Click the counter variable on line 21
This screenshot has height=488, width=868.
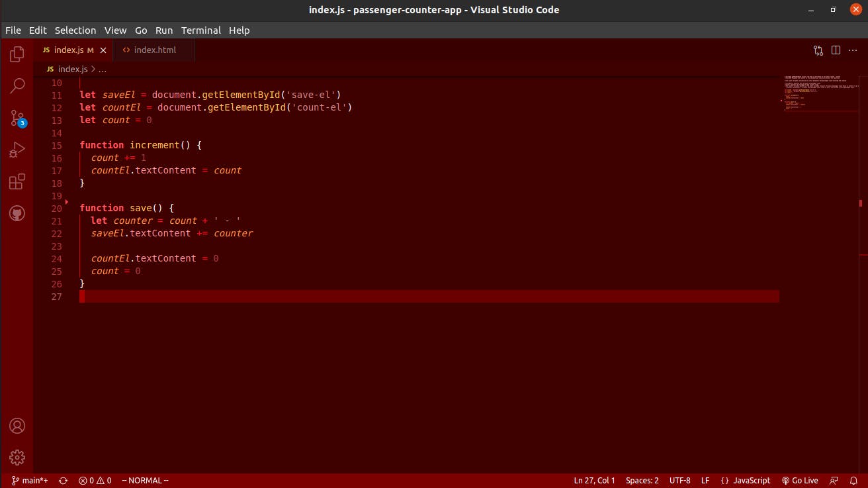133,220
